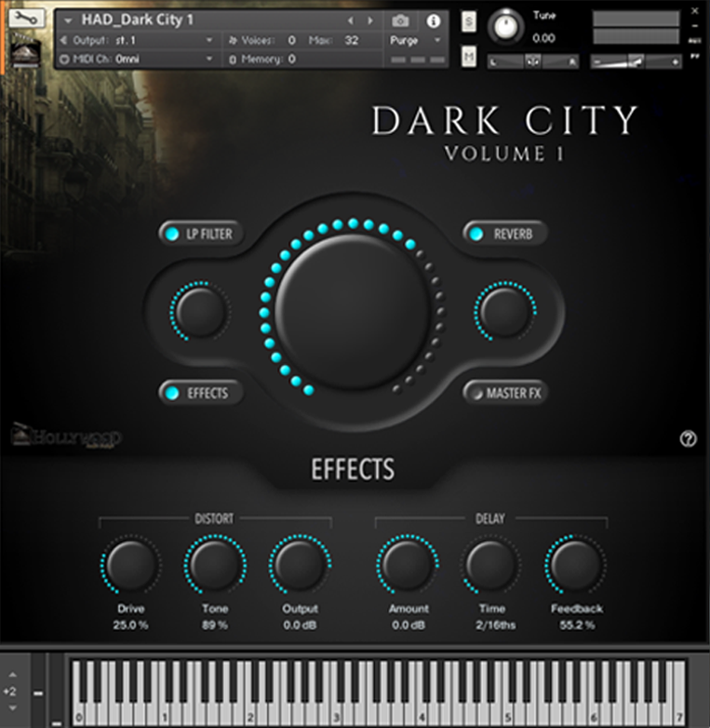710x728 pixels.
Task: Click the Distort Tone knob
Action: coord(215,565)
